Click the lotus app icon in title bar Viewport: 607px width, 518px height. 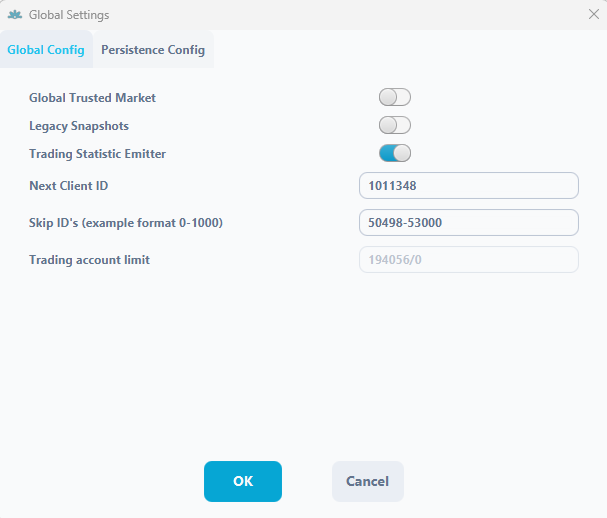click(x=14, y=15)
